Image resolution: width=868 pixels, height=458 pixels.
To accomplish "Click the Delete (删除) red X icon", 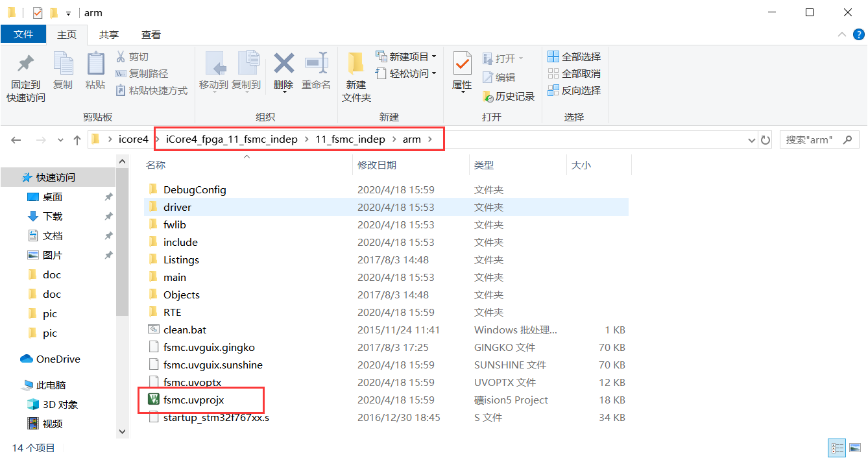I will [x=283, y=65].
